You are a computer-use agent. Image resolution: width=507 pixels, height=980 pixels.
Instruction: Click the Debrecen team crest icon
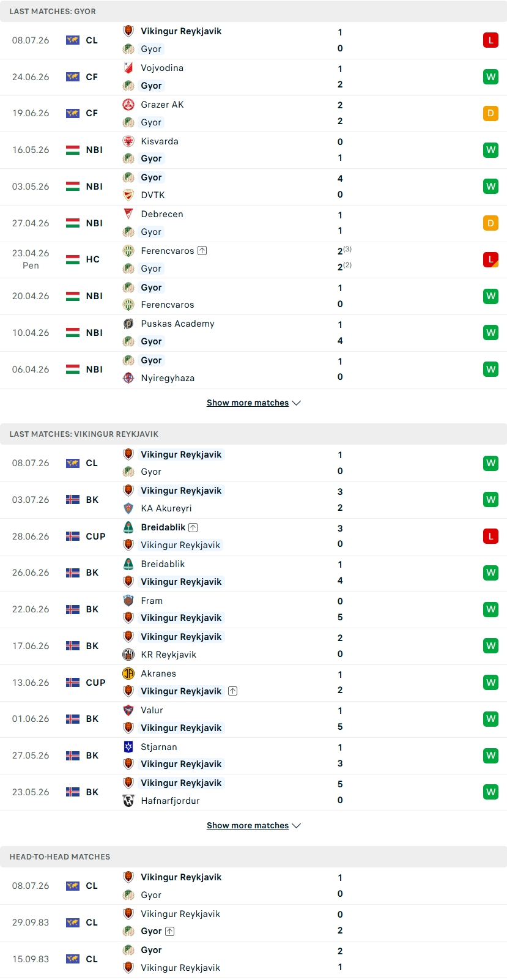tap(128, 214)
